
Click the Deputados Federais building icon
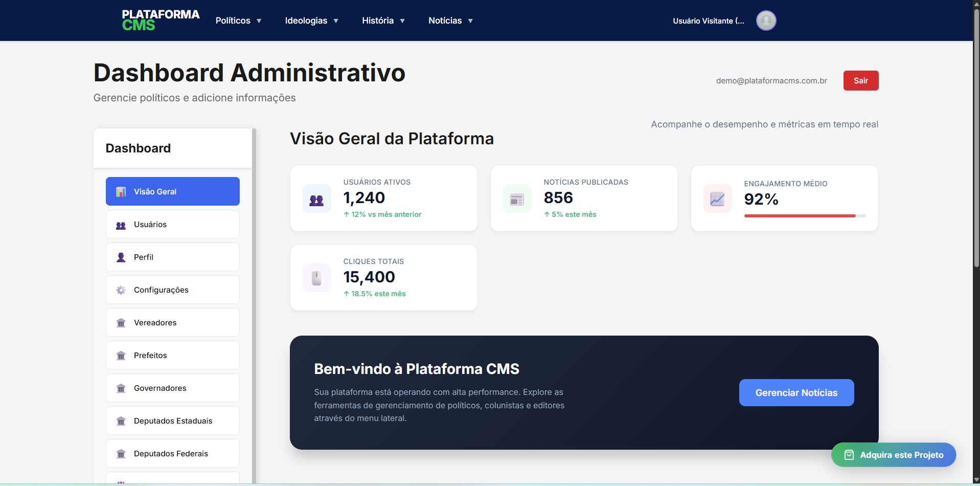[121, 454]
